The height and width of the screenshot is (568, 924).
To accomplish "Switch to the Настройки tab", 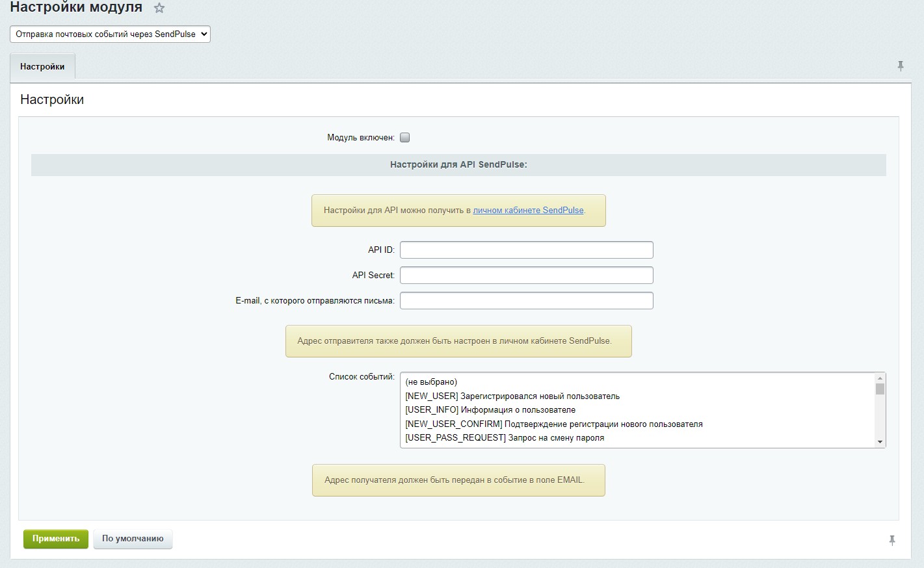I will (x=42, y=67).
